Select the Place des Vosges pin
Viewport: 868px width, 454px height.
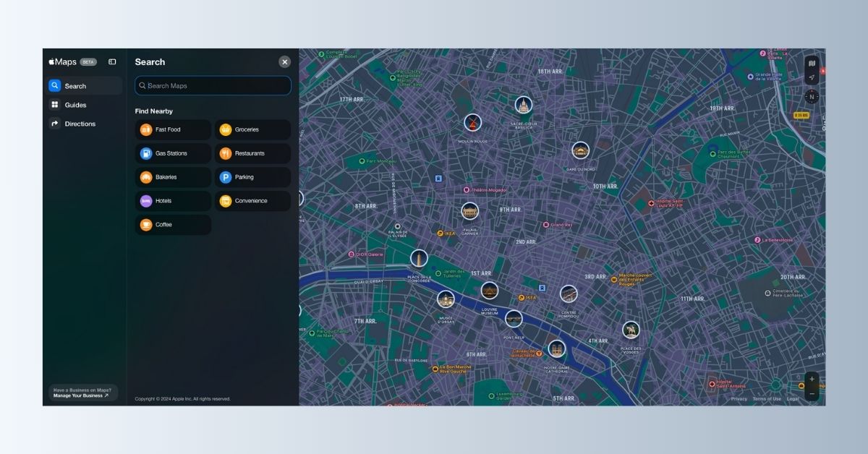[631, 330]
